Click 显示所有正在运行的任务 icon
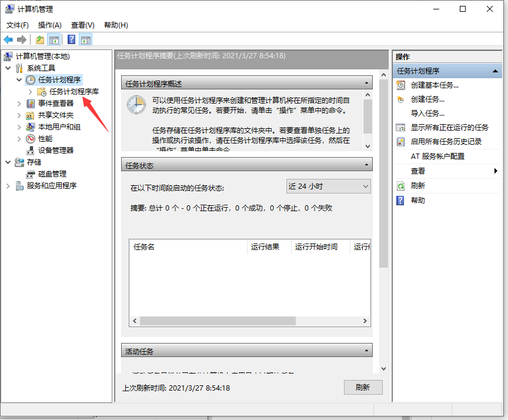 click(x=400, y=128)
